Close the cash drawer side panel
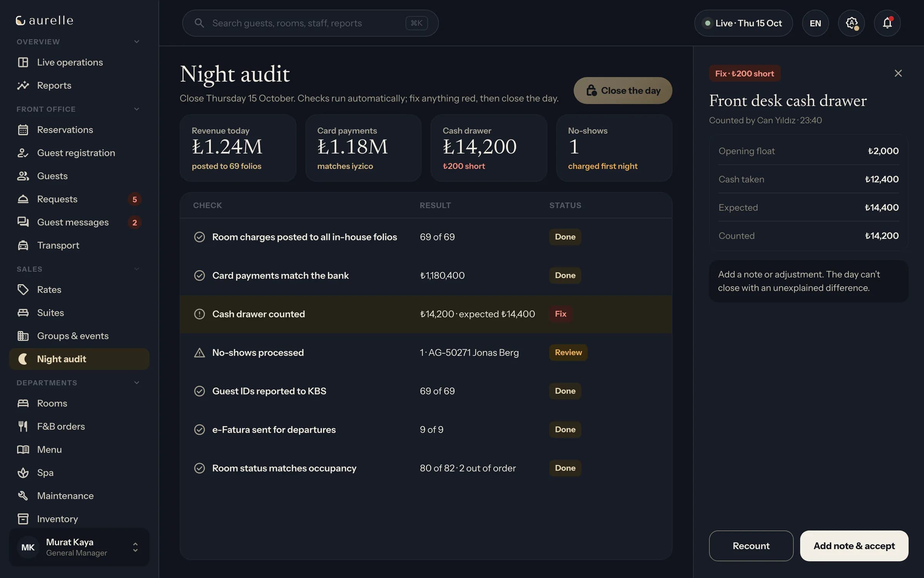The width and height of the screenshot is (924, 578). point(898,73)
